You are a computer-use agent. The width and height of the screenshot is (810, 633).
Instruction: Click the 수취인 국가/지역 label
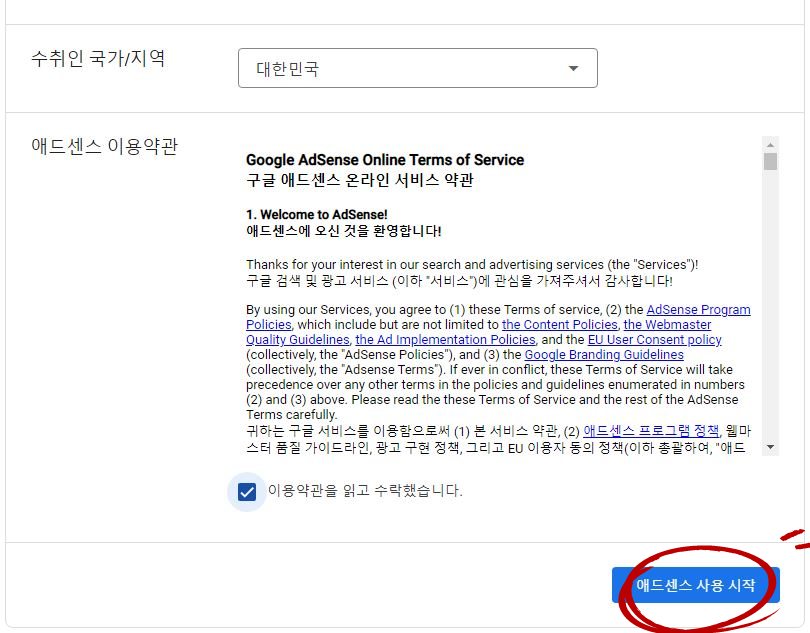98,58
